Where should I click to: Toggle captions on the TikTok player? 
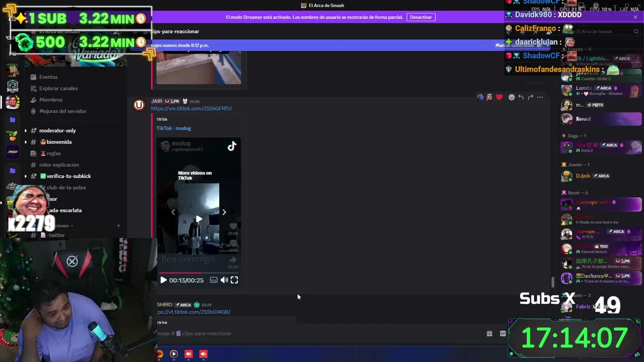[x=214, y=280]
